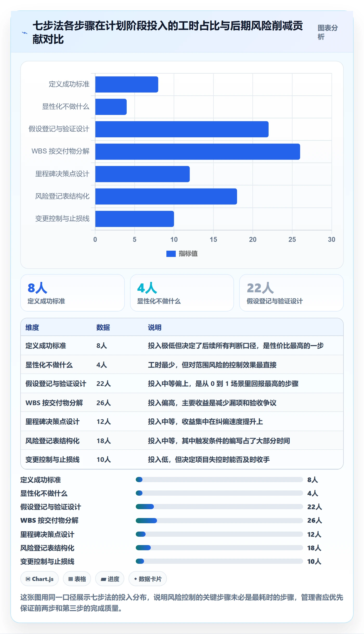Open the 数据卡片 tag chip

[x=148, y=579]
